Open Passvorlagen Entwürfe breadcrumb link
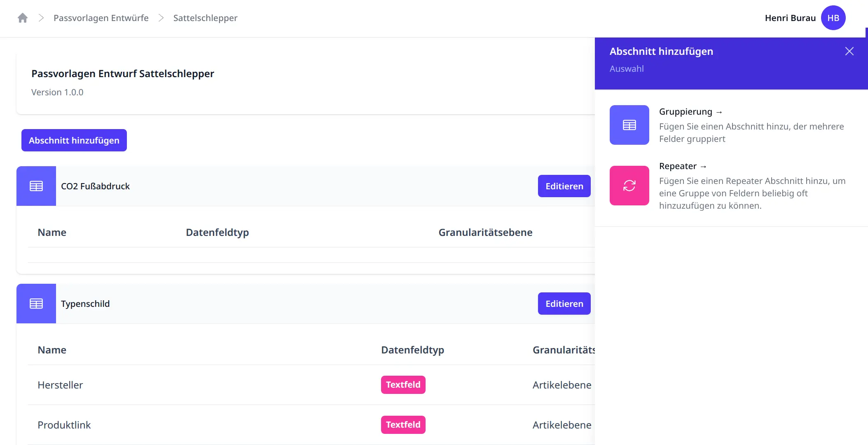Viewport: 868px width, 445px height. (101, 18)
